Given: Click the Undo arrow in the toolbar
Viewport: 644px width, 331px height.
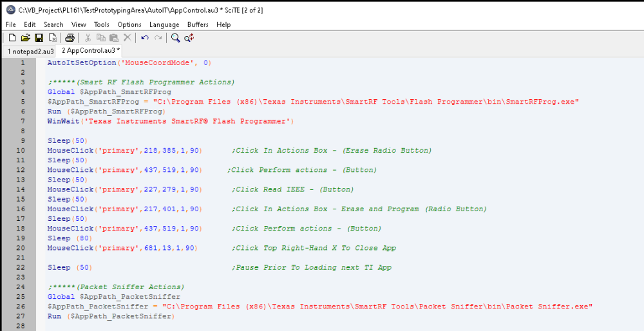Looking at the screenshot, I should (x=145, y=38).
